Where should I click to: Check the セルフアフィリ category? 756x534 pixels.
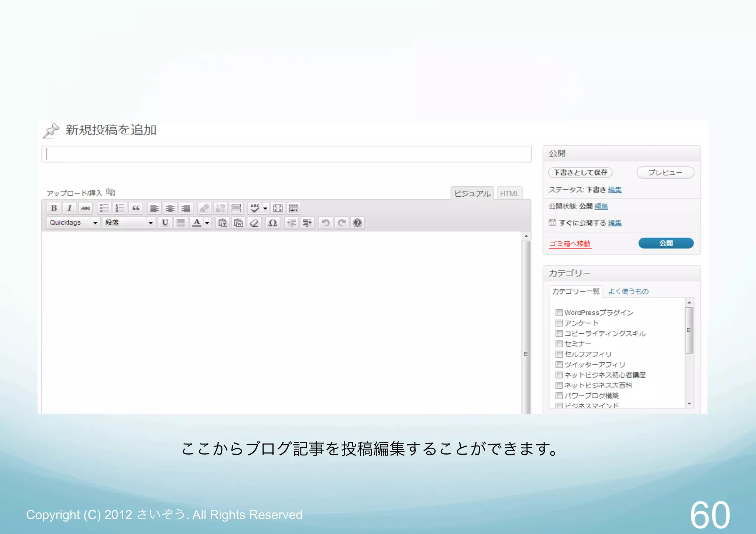coord(559,354)
